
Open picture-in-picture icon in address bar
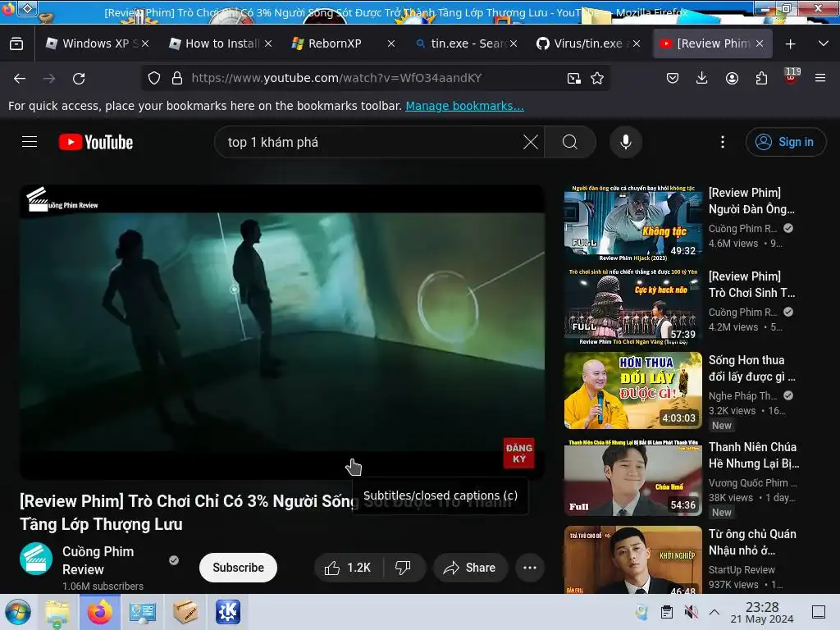[x=573, y=78]
